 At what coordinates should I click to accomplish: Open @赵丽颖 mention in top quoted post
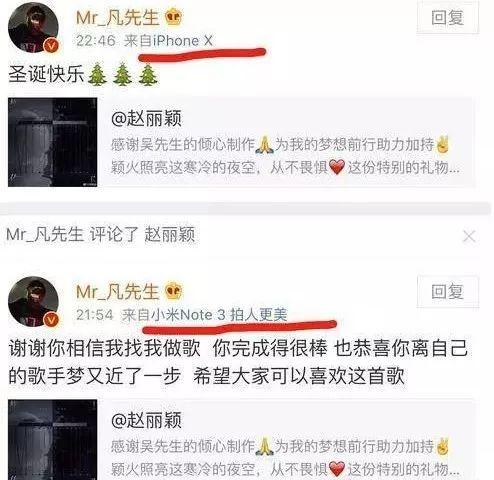(147, 119)
